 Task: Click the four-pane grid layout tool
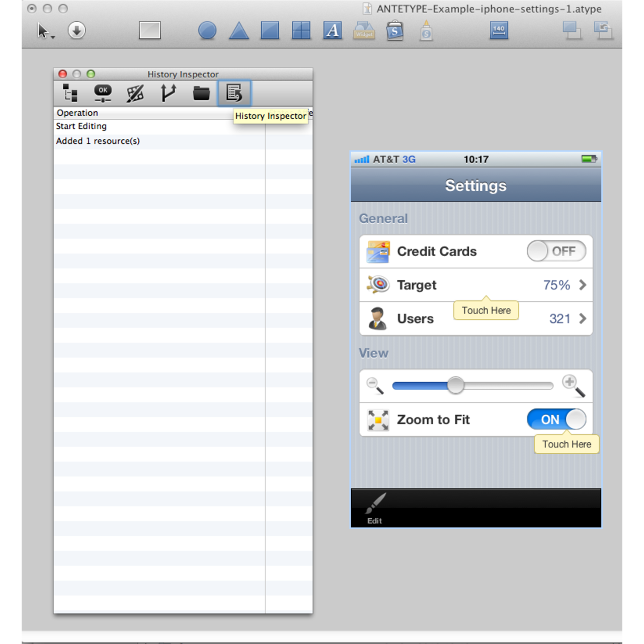coord(301,31)
